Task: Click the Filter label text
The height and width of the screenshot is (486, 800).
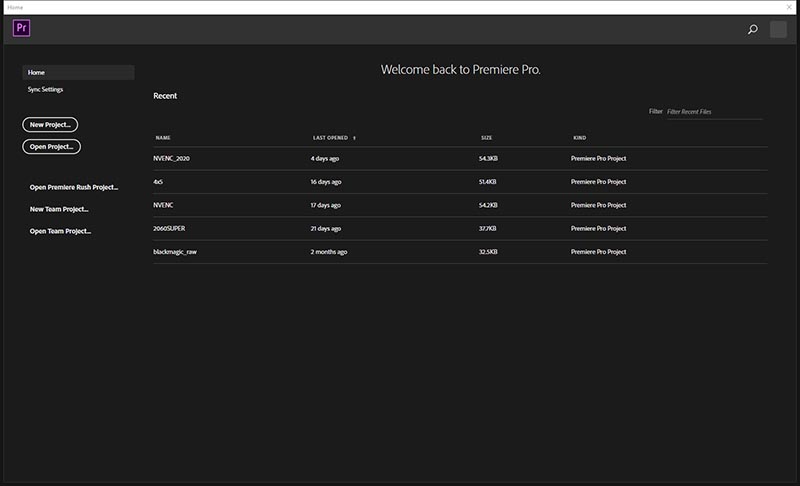Action: coord(655,111)
